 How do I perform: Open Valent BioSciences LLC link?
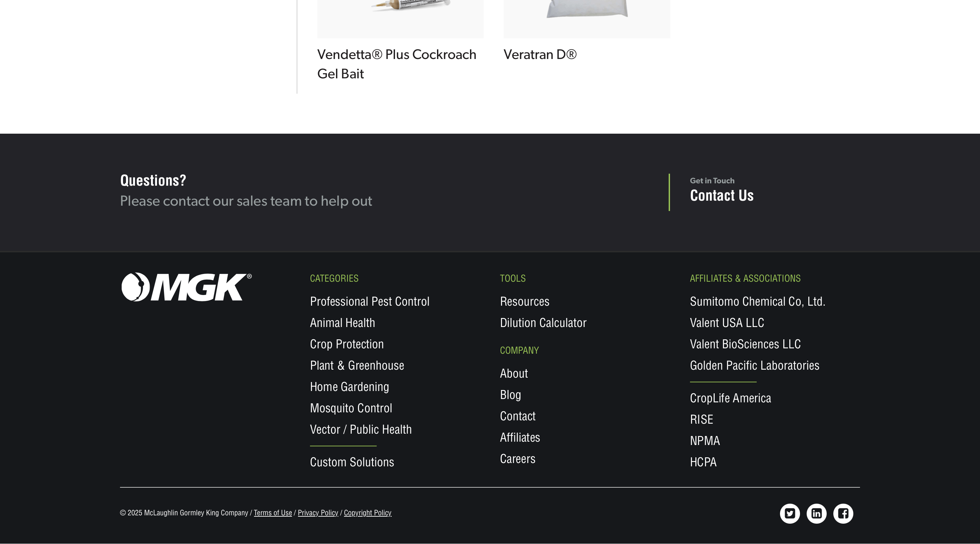point(745,344)
